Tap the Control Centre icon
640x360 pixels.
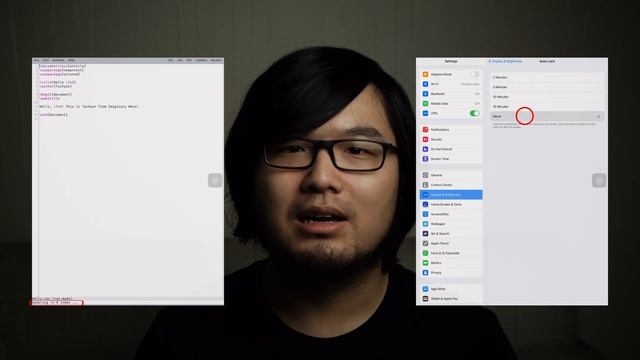425,185
